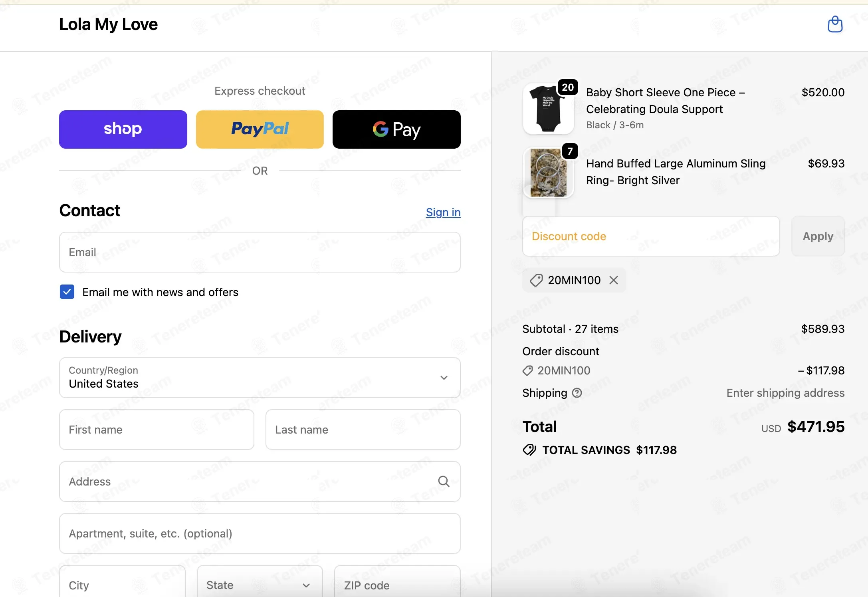Click Baby Short Sleeve One Piece product name
Image resolution: width=868 pixels, height=597 pixels.
point(665,101)
